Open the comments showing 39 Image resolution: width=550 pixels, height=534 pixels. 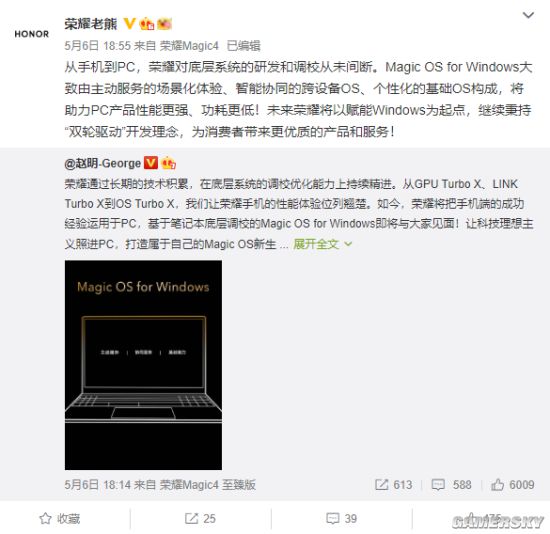pos(342,518)
